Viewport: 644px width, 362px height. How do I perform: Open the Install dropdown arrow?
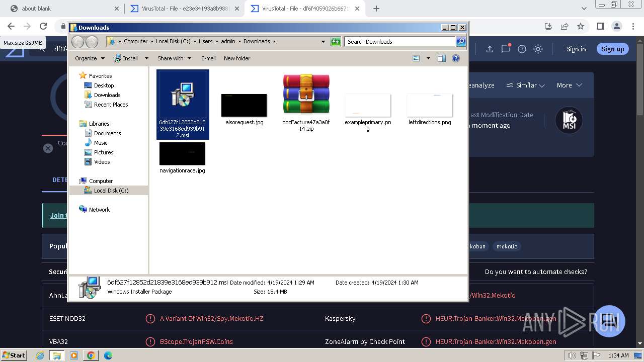tap(146, 58)
